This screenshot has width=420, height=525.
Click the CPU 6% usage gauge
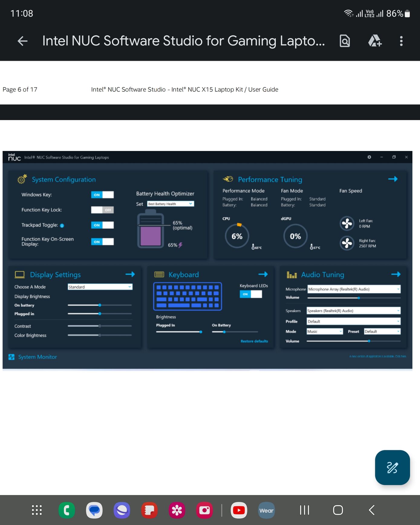pos(237,236)
